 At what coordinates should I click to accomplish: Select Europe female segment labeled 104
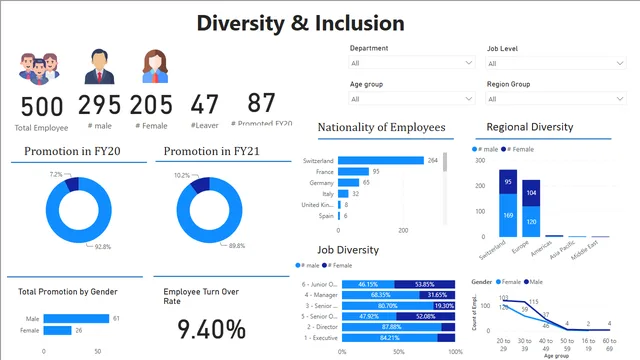pyautogui.click(x=531, y=193)
